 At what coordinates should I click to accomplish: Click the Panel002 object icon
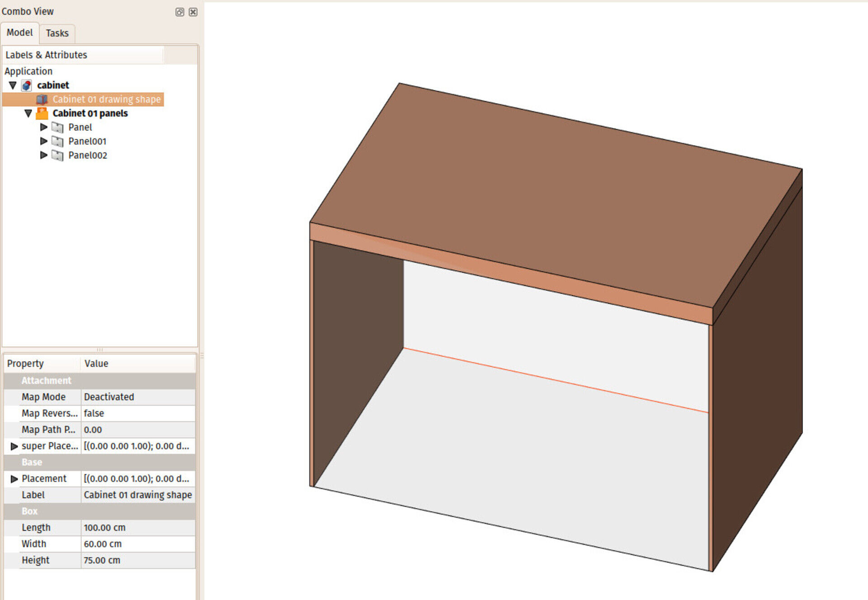(x=57, y=156)
